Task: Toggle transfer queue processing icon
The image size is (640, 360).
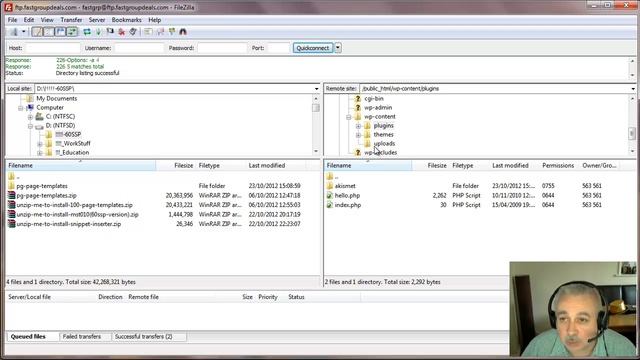Action: pos(98,32)
